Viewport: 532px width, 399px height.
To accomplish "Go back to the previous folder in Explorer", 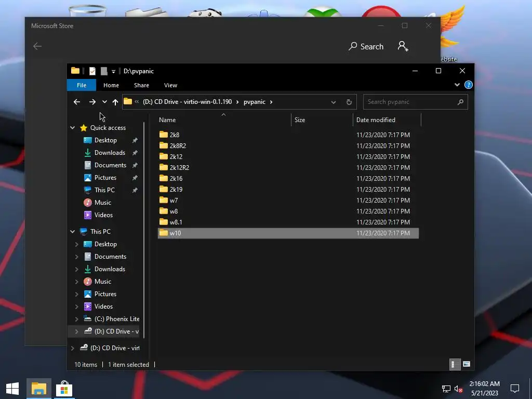I will (x=77, y=102).
